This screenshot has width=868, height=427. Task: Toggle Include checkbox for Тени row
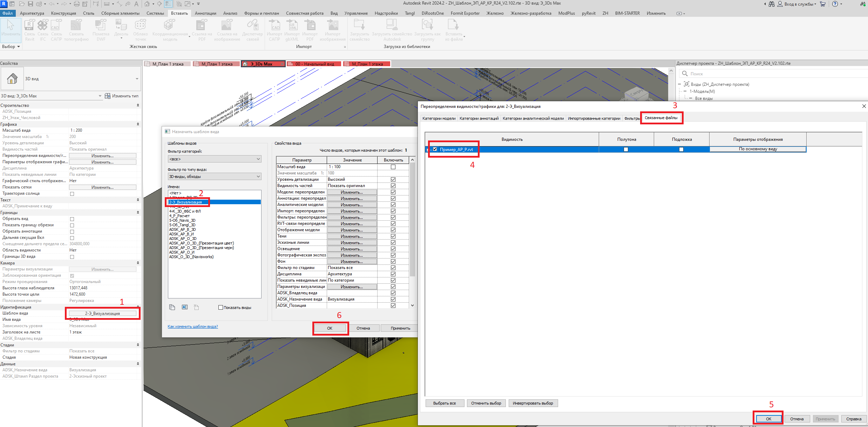[393, 236]
